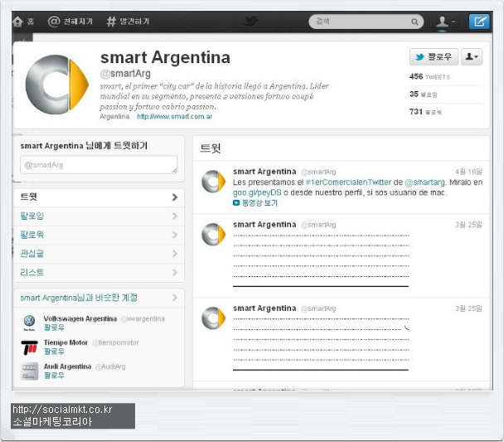
Task: Open the @smartarg mention in tweet
Action: click(425, 182)
